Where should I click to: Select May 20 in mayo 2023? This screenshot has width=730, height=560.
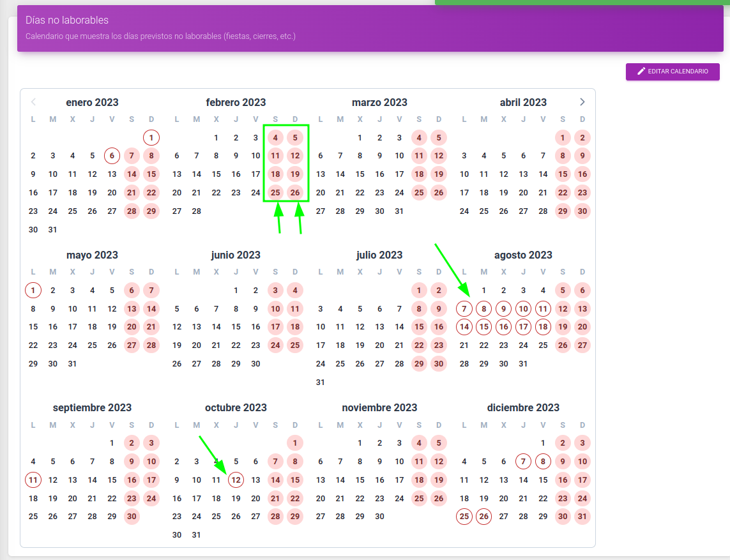[x=132, y=327]
